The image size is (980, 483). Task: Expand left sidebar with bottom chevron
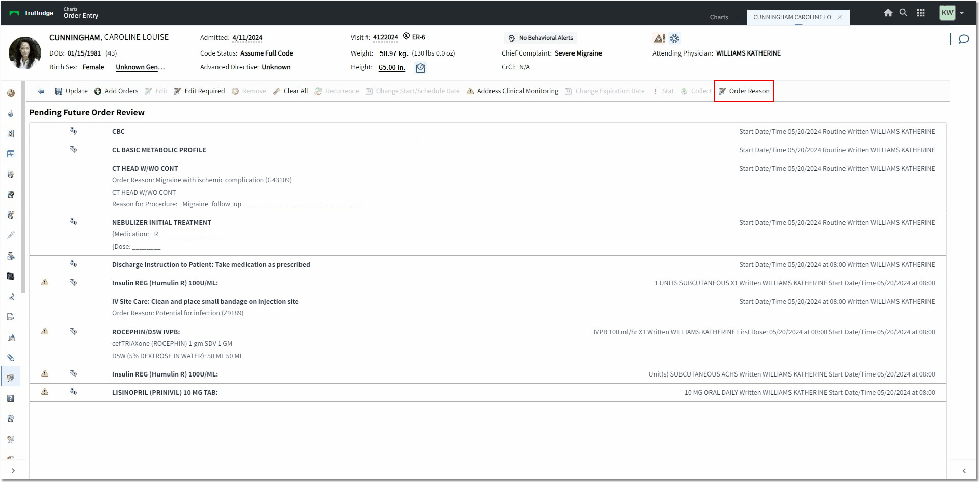(13, 471)
